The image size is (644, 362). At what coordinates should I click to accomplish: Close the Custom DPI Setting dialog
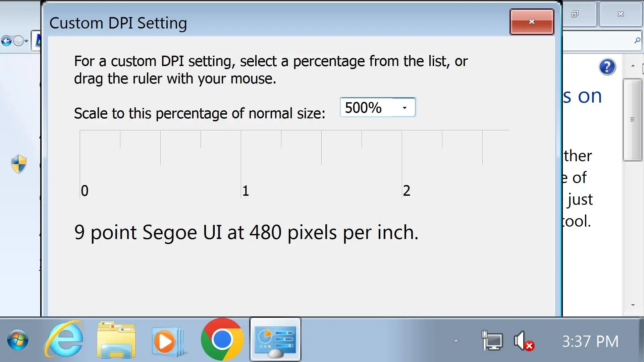pyautogui.click(x=532, y=22)
